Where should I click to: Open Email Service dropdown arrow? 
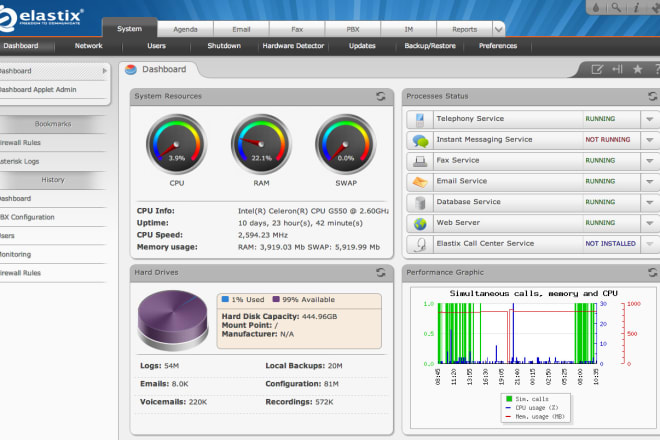tap(649, 181)
